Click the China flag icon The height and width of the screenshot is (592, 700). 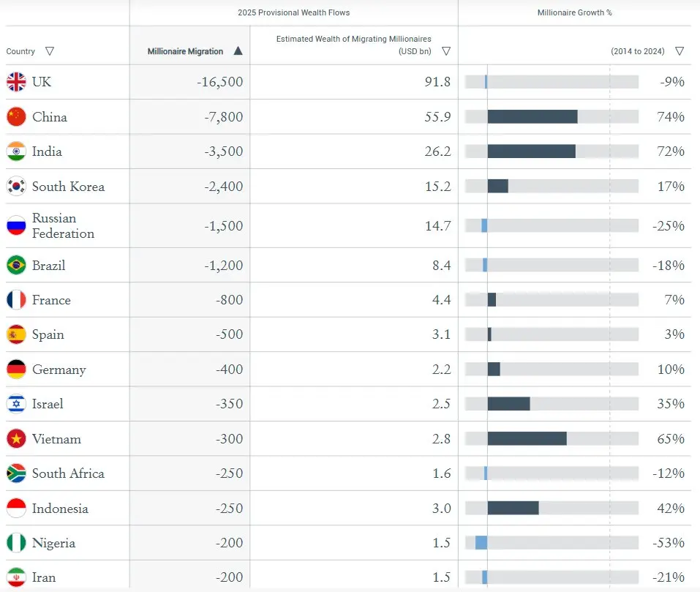coord(16,116)
